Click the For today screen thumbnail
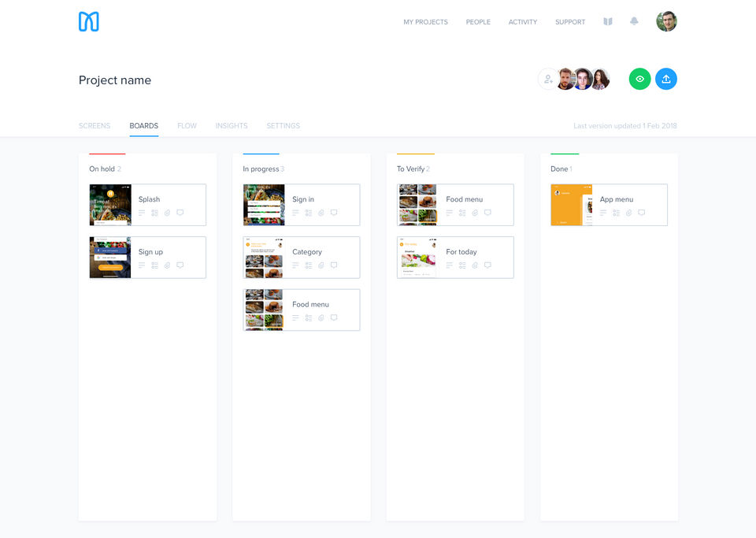756x538 pixels. coord(418,258)
